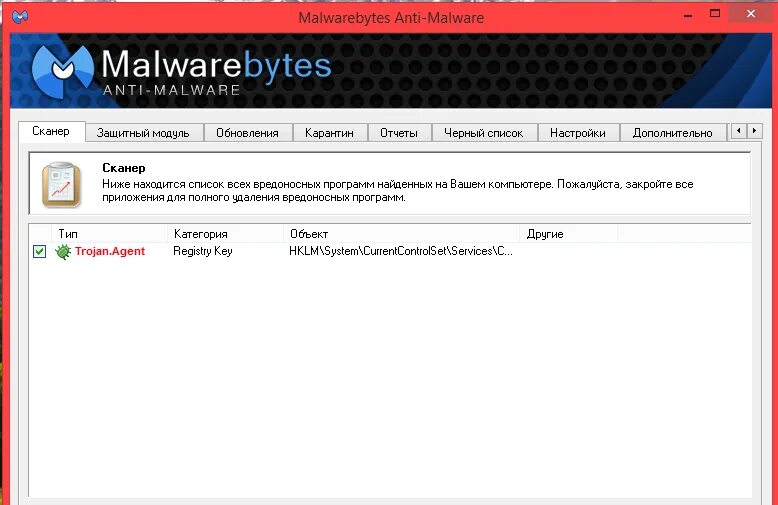
Task: Close the Malwarebytes Anti-Malware window
Action: click(751, 14)
